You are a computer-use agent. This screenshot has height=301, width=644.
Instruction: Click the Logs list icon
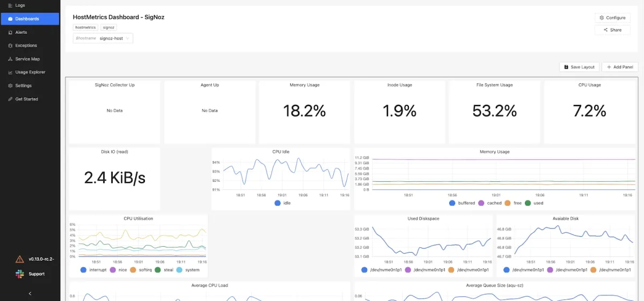(10, 5)
